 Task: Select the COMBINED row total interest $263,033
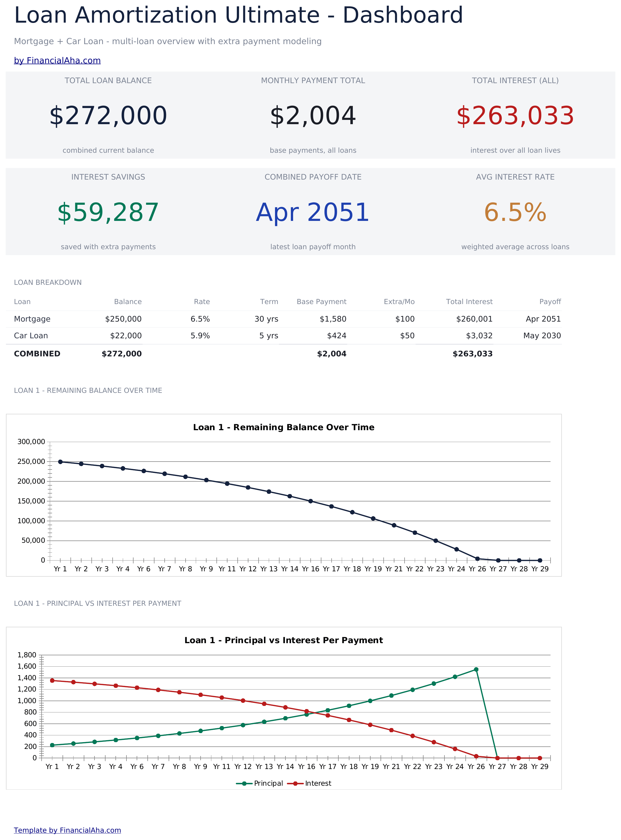(x=472, y=354)
